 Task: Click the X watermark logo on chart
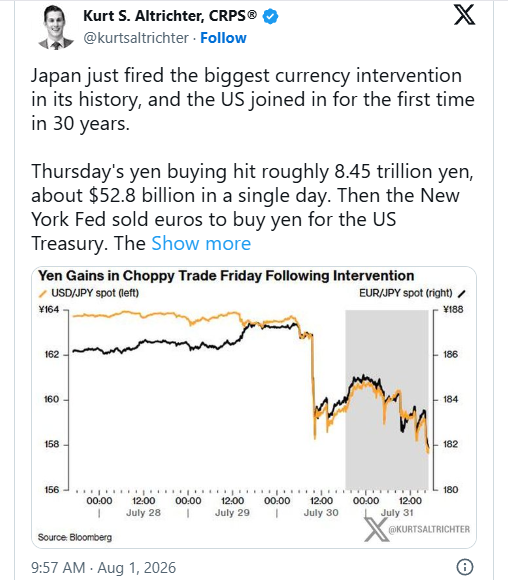376,529
